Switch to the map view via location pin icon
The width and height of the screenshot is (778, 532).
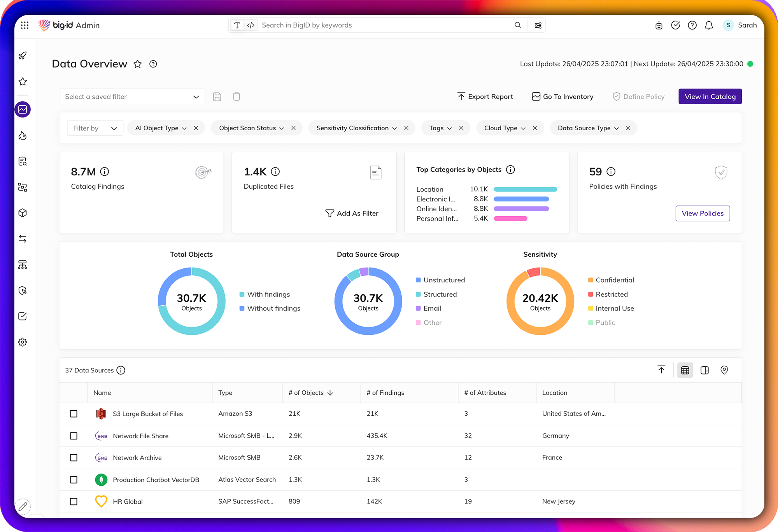click(724, 370)
